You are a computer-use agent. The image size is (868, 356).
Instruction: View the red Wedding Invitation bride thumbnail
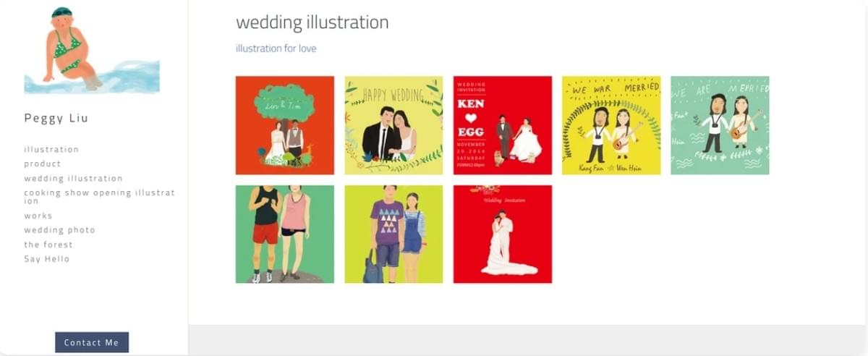[503, 234]
